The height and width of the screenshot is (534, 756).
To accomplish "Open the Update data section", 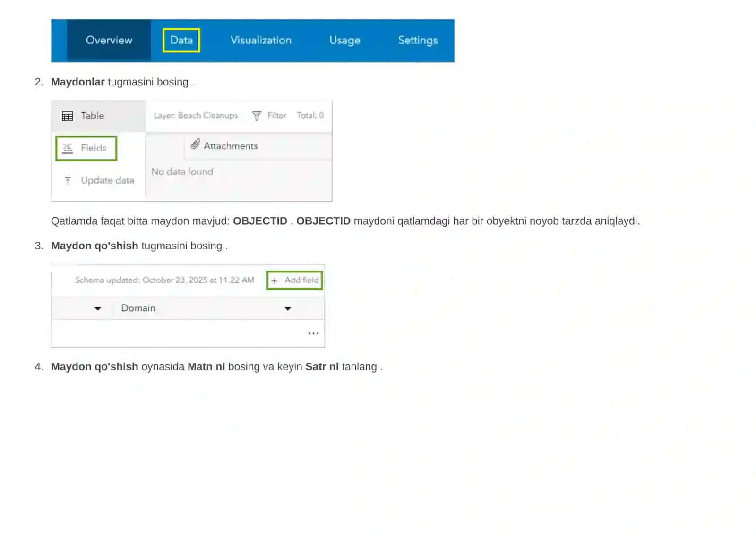I will (x=98, y=180).
